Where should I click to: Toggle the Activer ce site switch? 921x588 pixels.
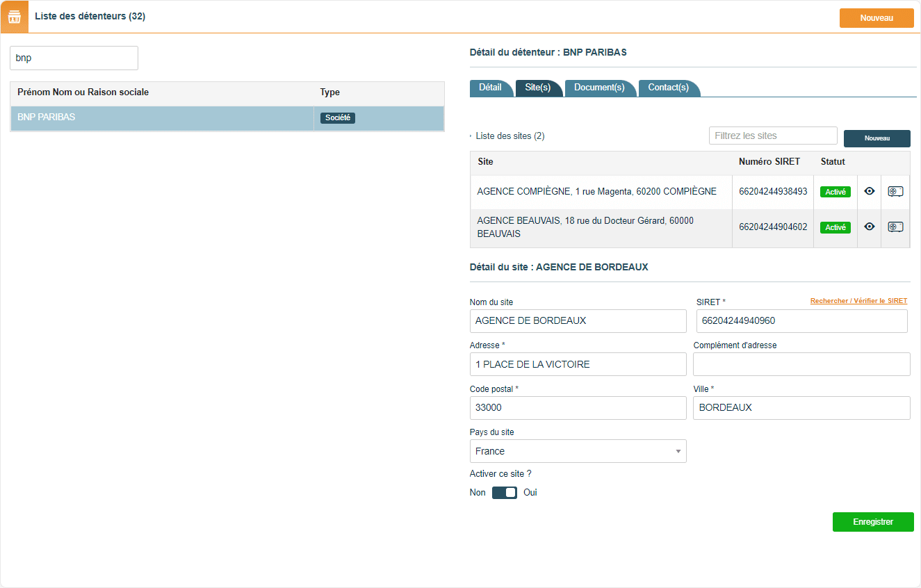tap(505, 493)
